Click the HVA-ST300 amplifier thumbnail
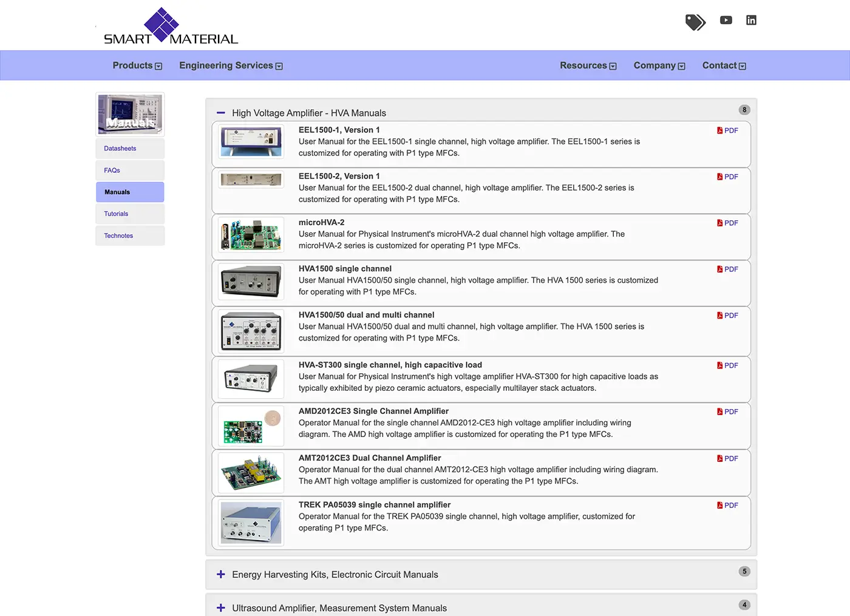 coord(251,379)
